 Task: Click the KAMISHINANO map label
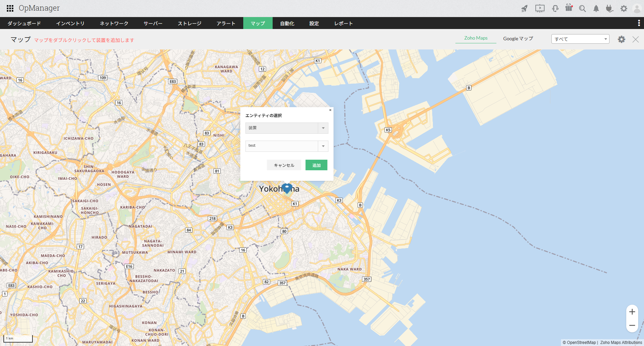48,216
